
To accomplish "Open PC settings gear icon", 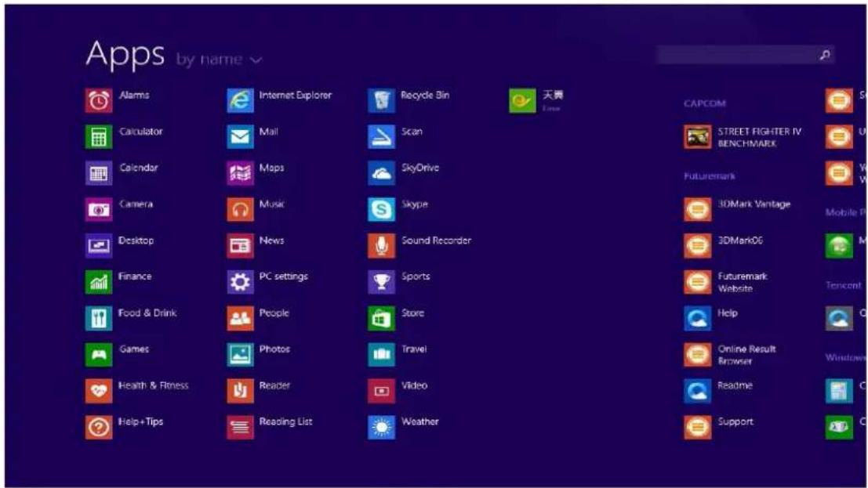I will pyautogui.click(x=240, y=282).
